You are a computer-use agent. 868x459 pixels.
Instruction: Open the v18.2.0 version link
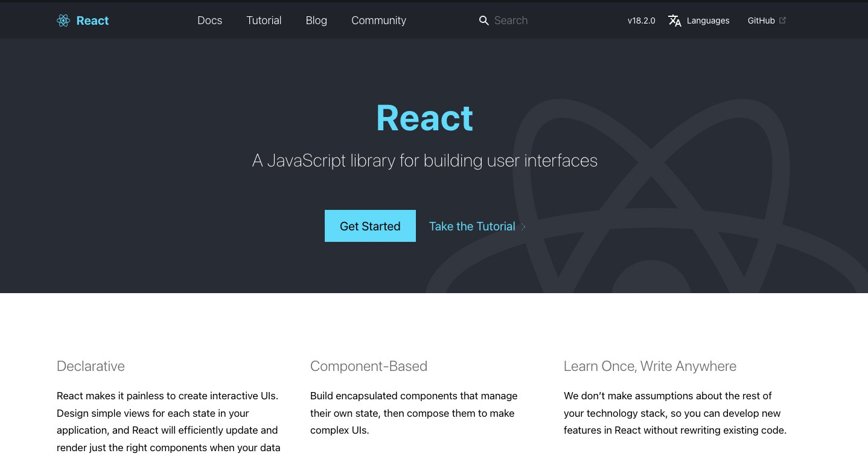641,21
